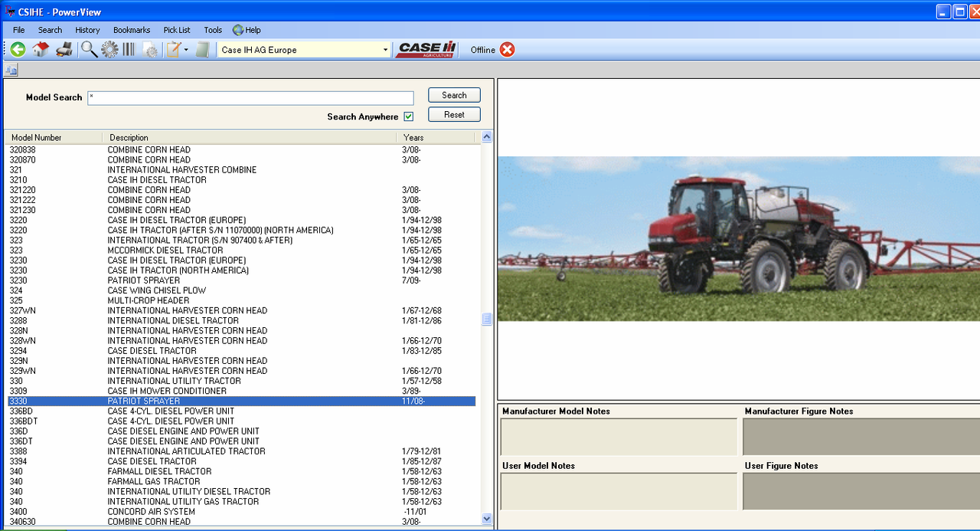Open the Tools menu
Viewport: 980px width, 531px height.
click(213, 30)
